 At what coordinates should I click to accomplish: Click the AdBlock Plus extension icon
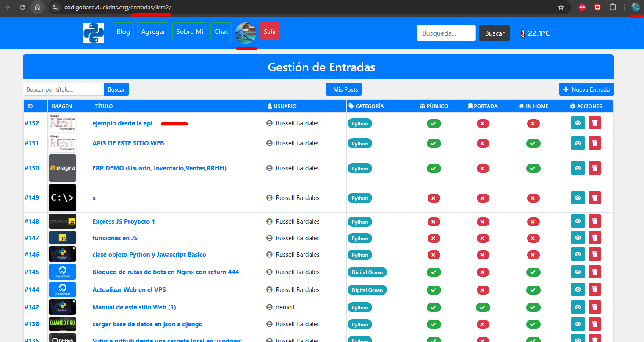pos(582,7)
